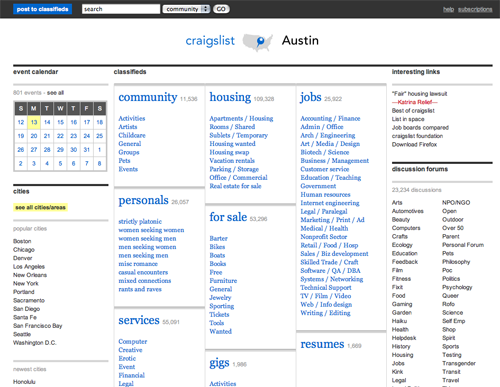Open Activities under gigs
This screenshot has width=500, height=387.
click(223, 384)
